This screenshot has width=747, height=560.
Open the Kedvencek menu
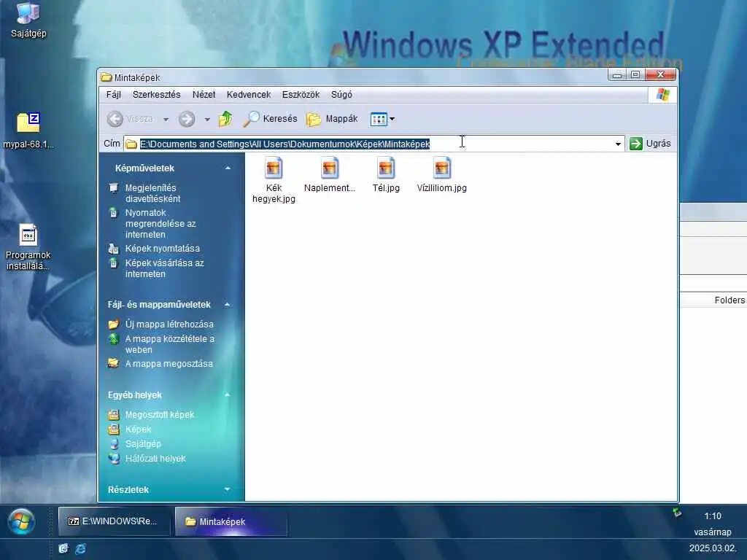point(249,94)
